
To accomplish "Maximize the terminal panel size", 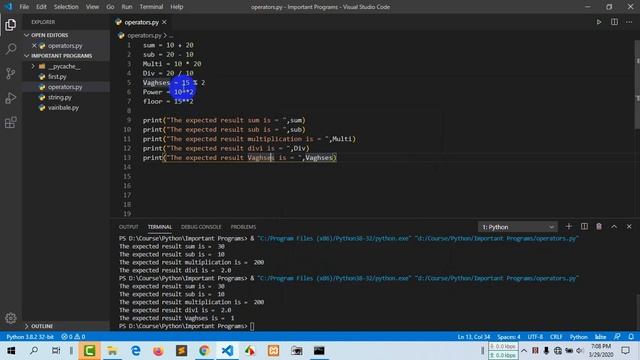I will coord(614,227).
